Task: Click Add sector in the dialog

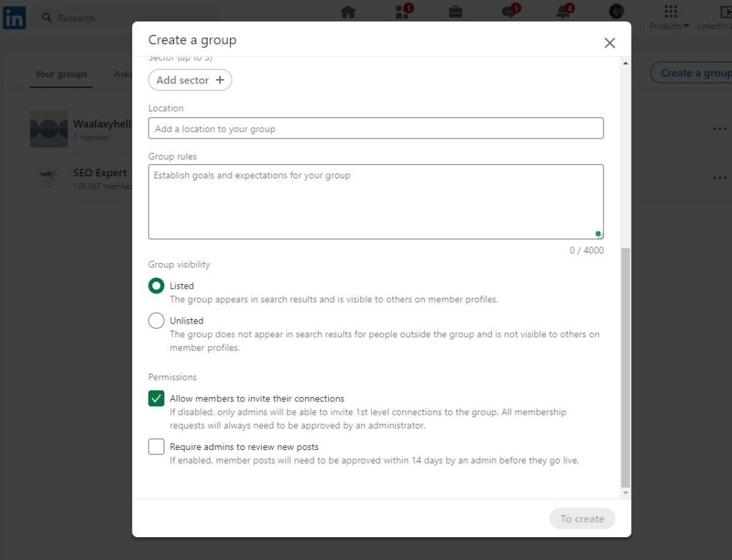Action: (189, 80)
